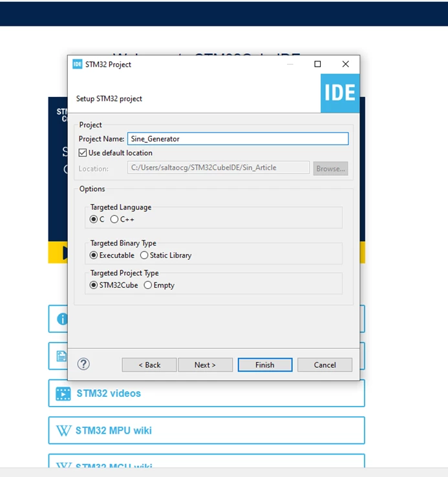Select C as targeted language
Image resolution: width=448 pixels, height=477 pixels.
[94, 219]
